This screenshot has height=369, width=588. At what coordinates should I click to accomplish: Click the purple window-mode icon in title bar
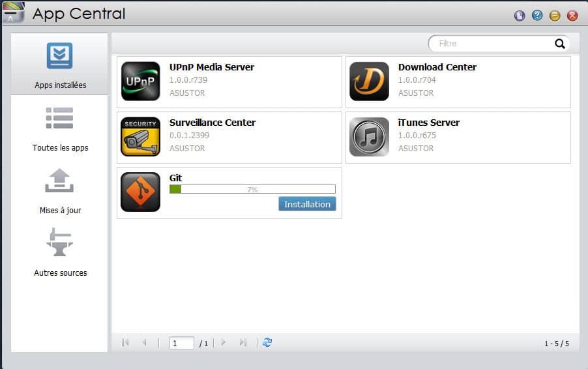tap(520, 16)
